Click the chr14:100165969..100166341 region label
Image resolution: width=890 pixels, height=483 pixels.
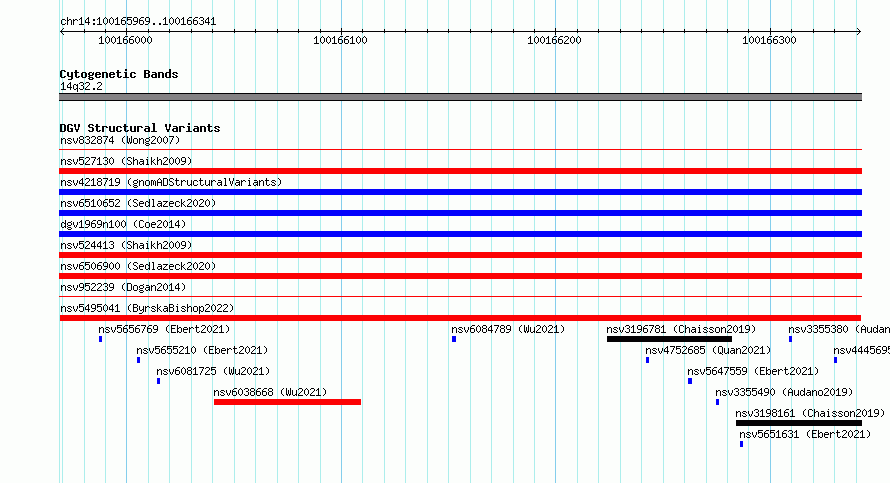pyautogui.click(x=138, y=22)
